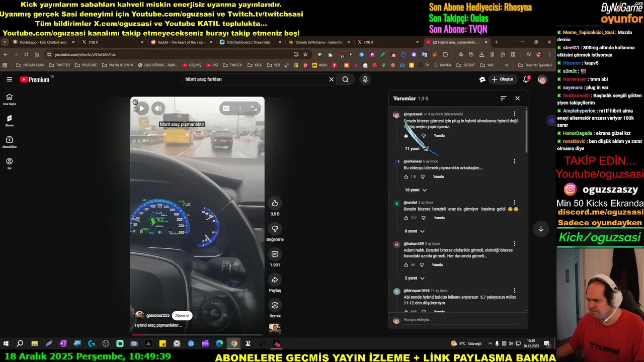Open options menu on @umfut comment
The width and height of the screenshot is (644, 362).
(x=514, y=203)
